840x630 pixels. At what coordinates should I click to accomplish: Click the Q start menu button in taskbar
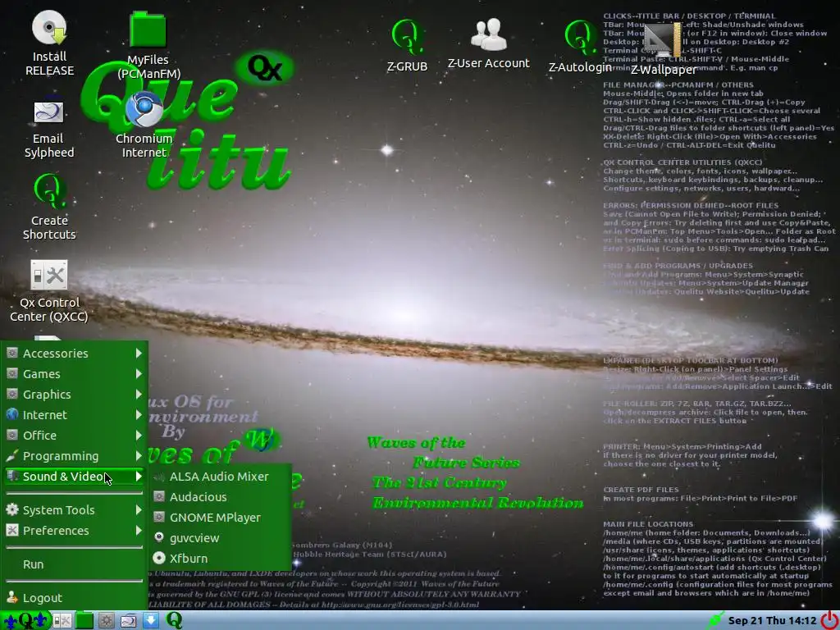coord(25,620)
